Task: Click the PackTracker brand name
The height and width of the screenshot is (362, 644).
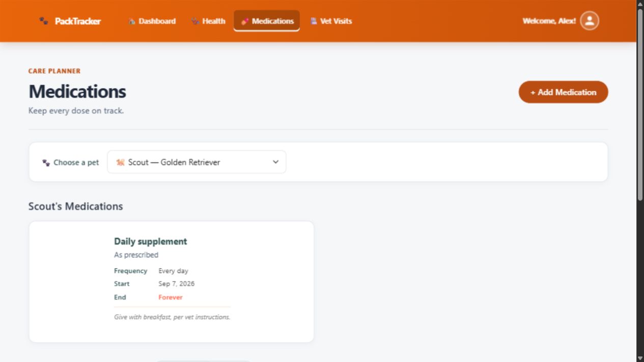Action: [78, 21]
